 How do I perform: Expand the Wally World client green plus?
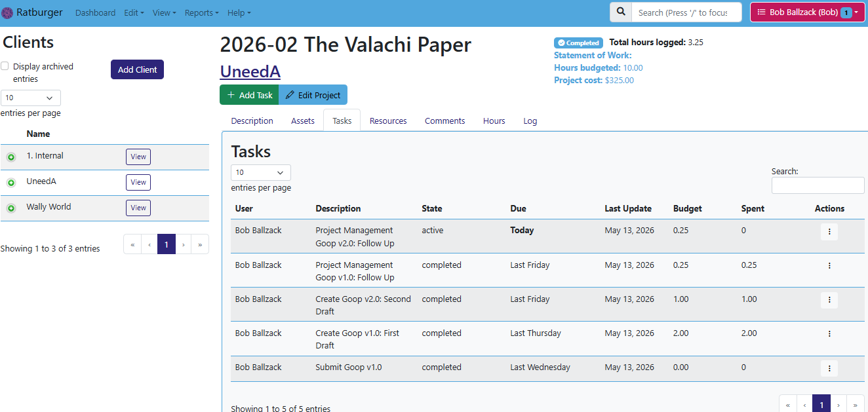pyautogui.click(x=11, y=208)
